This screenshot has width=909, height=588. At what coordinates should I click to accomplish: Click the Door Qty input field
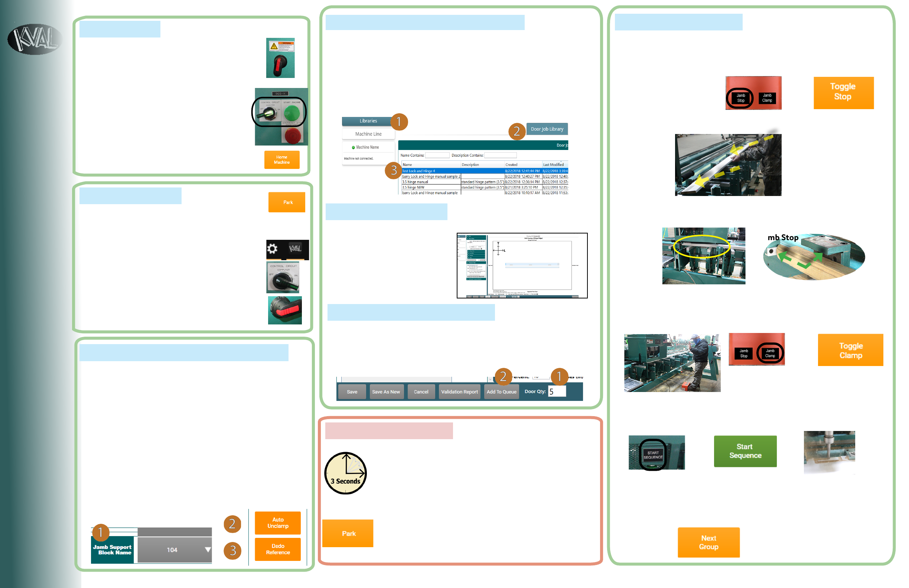pyautogui.click(x=557, y=392)
